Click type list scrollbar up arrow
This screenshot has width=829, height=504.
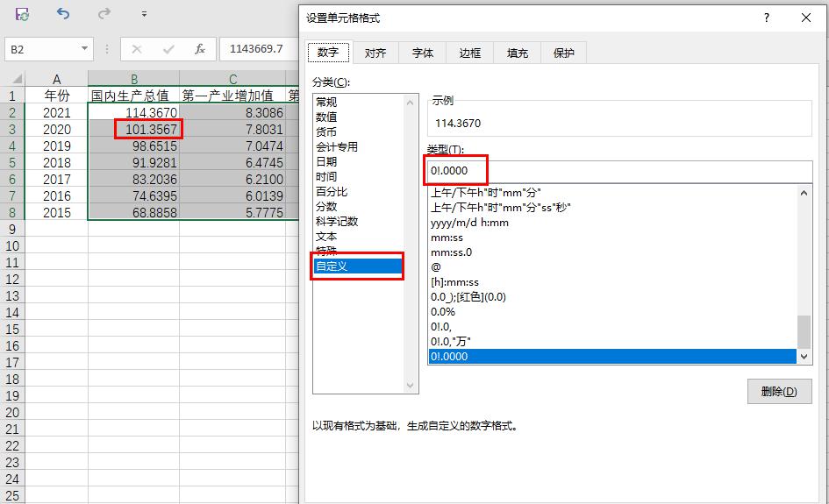pos(804,193)
